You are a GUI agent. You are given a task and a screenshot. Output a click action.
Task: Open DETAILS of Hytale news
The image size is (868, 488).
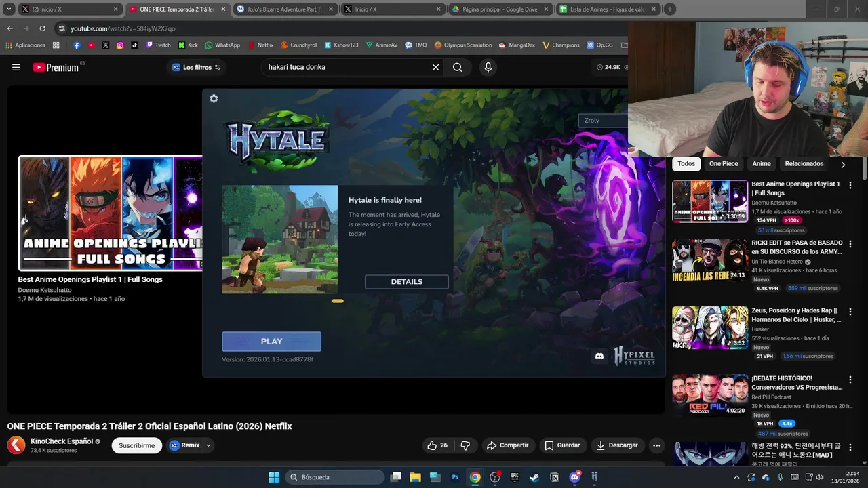407,282
